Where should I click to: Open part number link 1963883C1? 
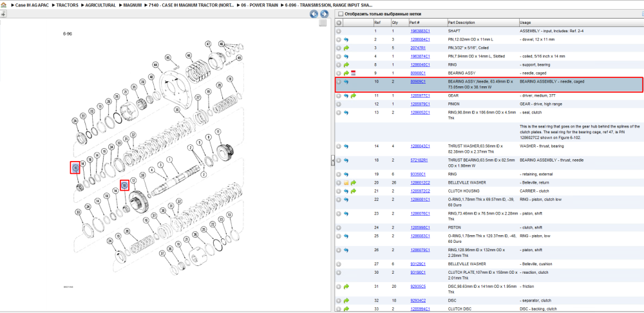coord(420,31)
